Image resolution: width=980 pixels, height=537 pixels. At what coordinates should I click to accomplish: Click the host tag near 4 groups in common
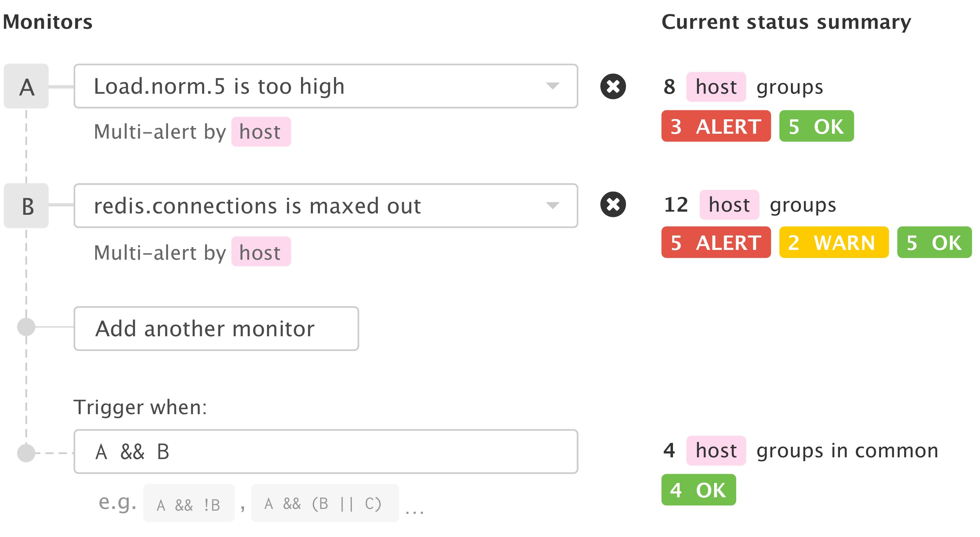point(715,451)
